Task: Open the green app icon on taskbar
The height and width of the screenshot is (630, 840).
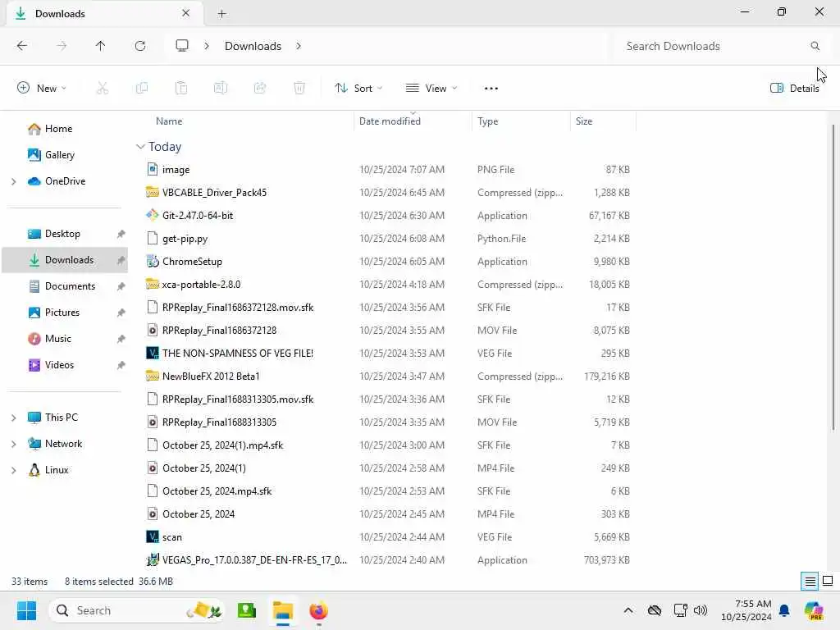Action: (x=247, y=610)
